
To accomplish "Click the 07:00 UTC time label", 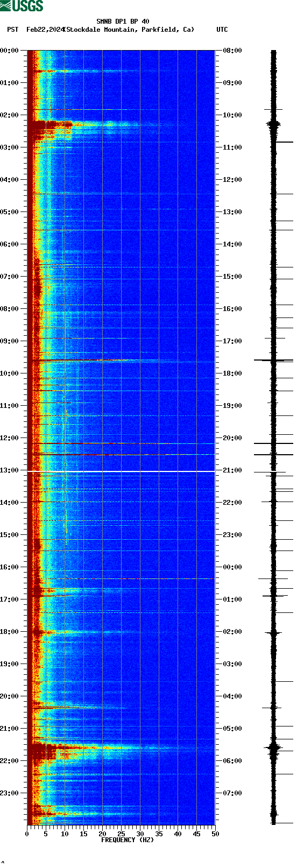I will coord(232,793).
